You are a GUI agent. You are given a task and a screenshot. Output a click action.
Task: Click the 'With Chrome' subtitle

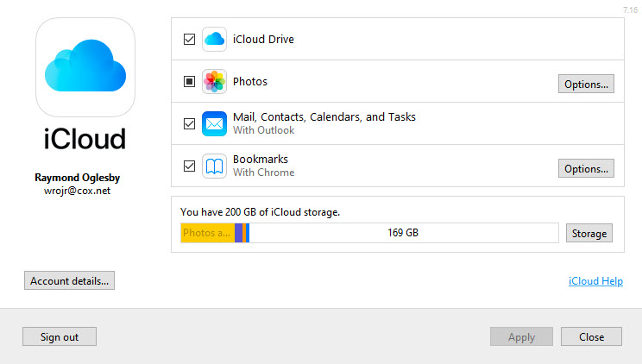[x=264, y=173]
